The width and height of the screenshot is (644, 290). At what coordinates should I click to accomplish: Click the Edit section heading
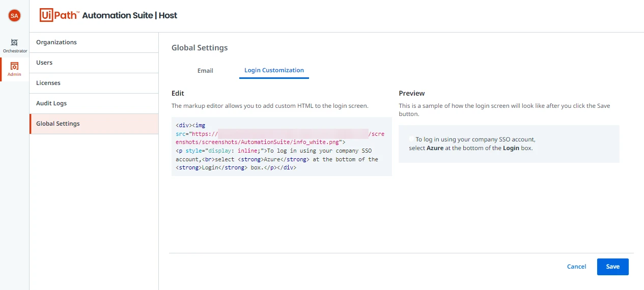click(x=178, y=94)
